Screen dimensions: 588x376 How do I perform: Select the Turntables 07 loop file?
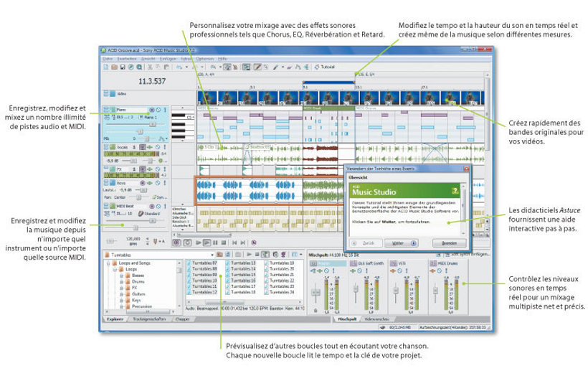(202, 263)
